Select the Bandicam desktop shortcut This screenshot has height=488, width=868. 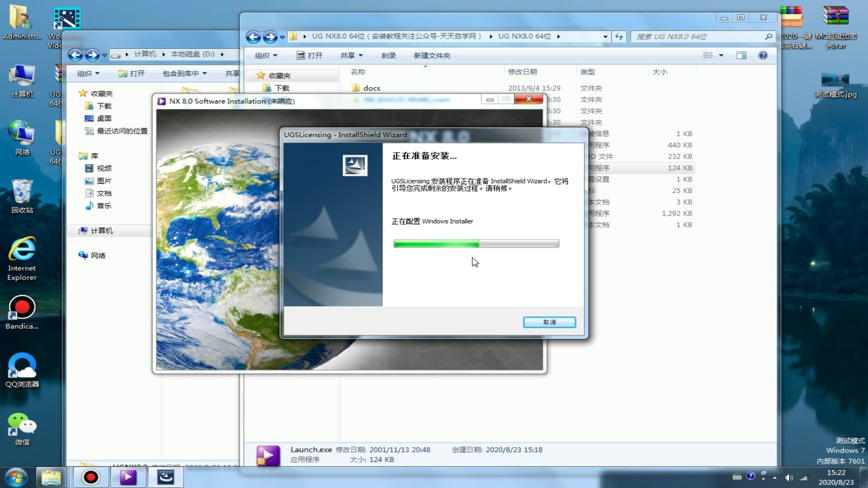22,313
